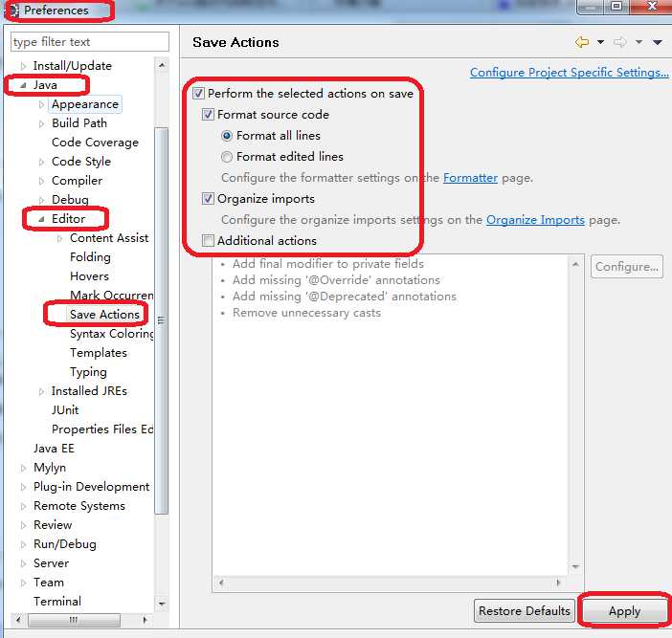Enable the Additional actions checkbox
Image resolution: width=672 pixels, height=638 pixels.
(x=208, y=241)
